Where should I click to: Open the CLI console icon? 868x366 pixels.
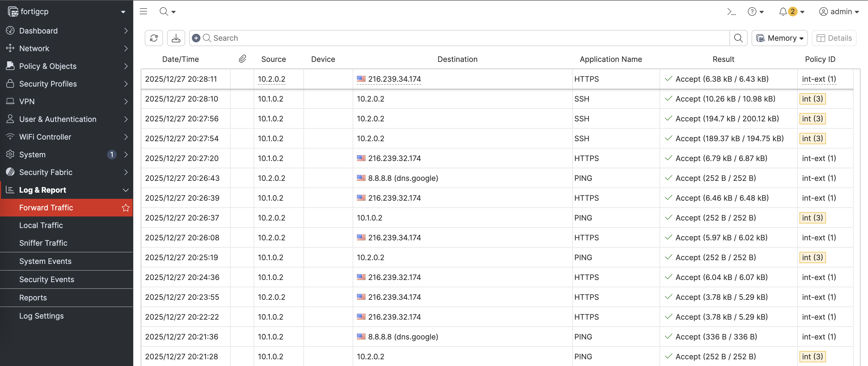(x=731, y=12)
